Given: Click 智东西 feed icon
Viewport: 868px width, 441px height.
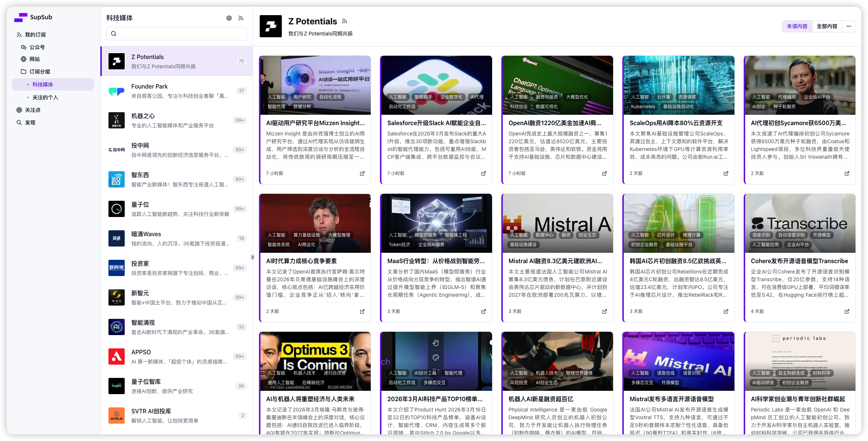Looking at the screenshot, I should coord(117,179).
